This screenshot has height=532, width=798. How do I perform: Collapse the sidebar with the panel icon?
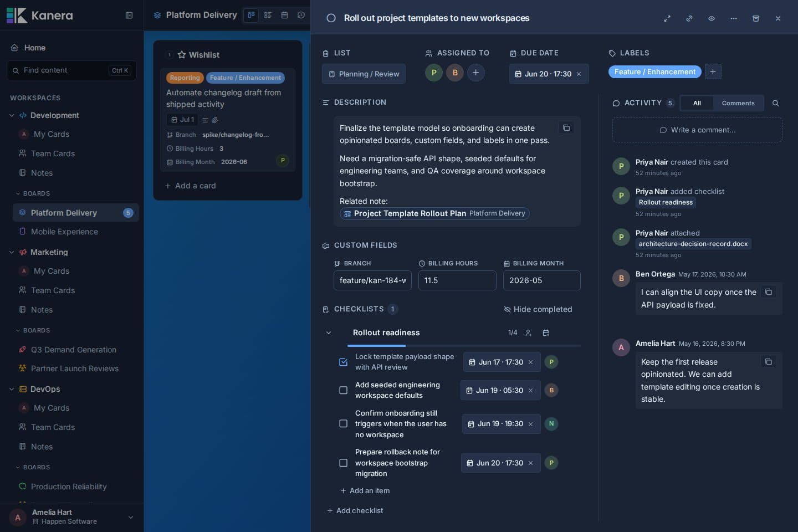point(129,16)
